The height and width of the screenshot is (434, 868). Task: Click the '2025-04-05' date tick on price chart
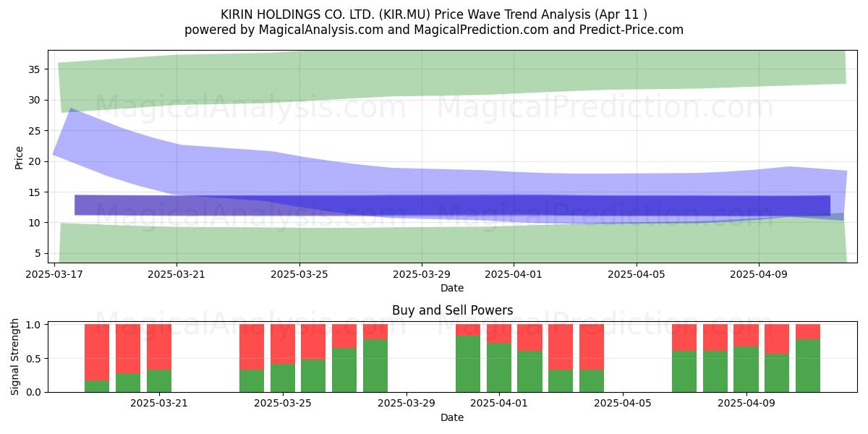pyautogui.click(x=636, y=275)
